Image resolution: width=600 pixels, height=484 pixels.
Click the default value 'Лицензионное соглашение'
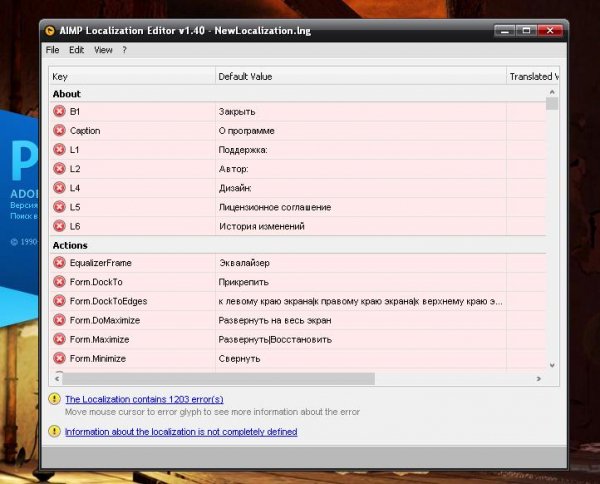275,207
